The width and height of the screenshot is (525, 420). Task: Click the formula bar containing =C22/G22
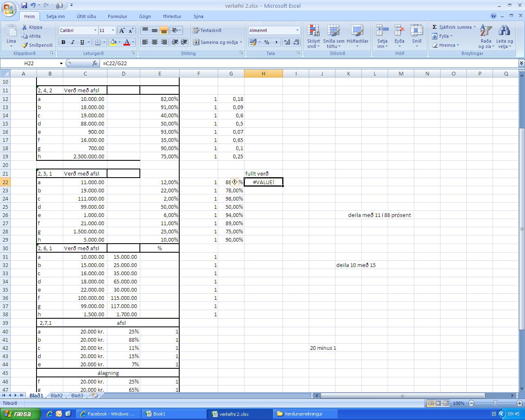coord(287,63)
